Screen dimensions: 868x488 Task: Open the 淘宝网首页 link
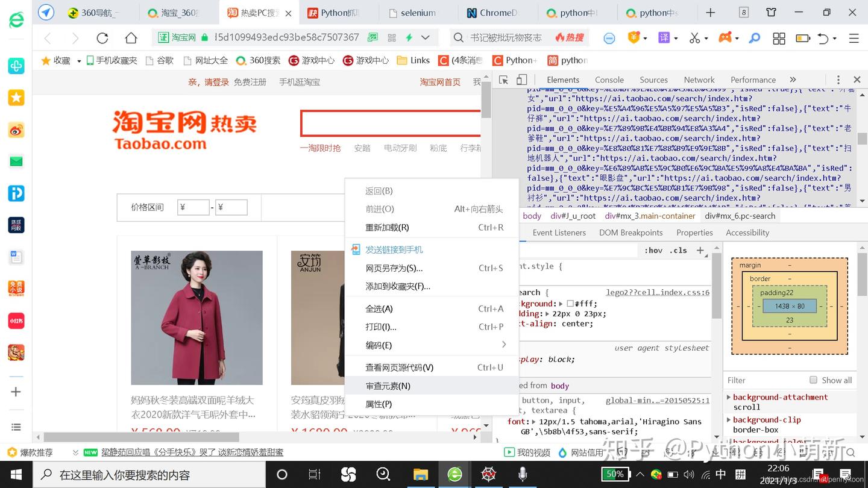pyautogui.click(x=440, y=82)
